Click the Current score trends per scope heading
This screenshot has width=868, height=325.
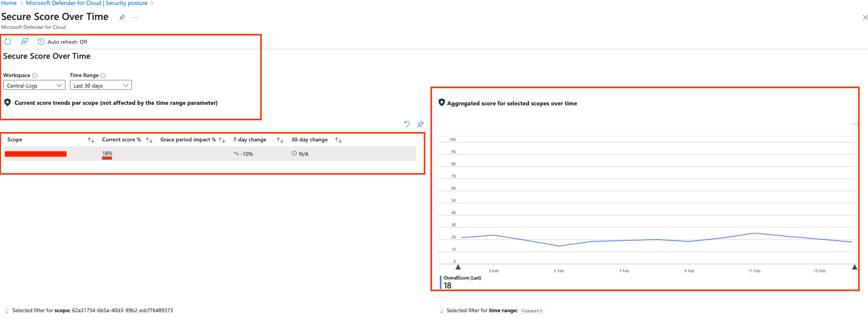[116, 103]
